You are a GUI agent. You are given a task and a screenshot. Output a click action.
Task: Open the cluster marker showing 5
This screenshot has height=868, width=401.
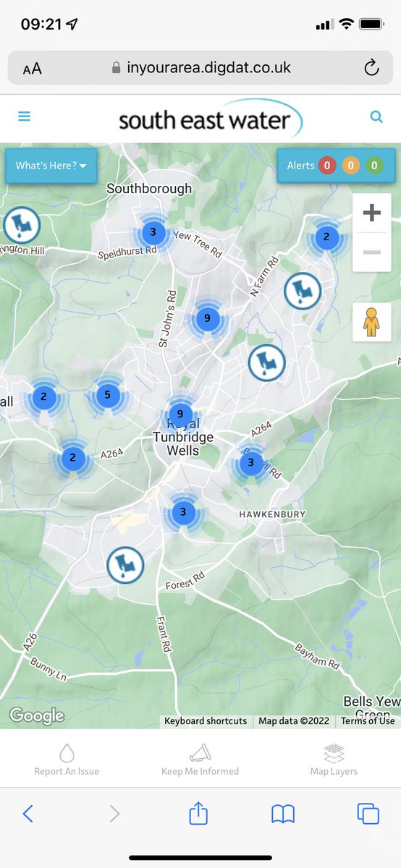(108, 395)
